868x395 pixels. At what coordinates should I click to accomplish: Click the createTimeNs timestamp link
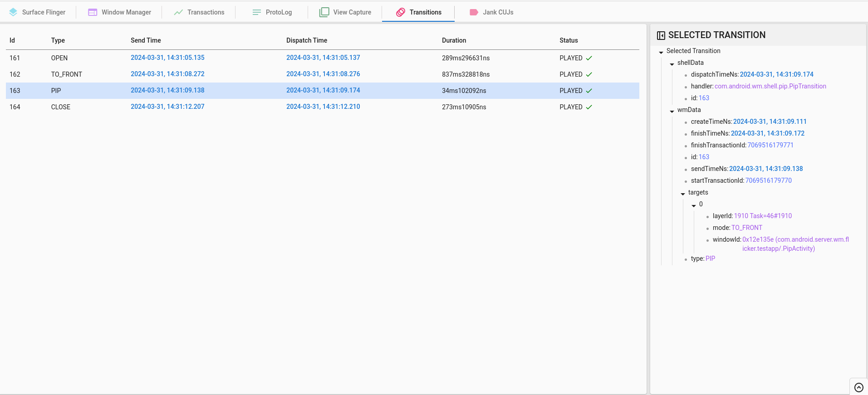tap(770, 122)
